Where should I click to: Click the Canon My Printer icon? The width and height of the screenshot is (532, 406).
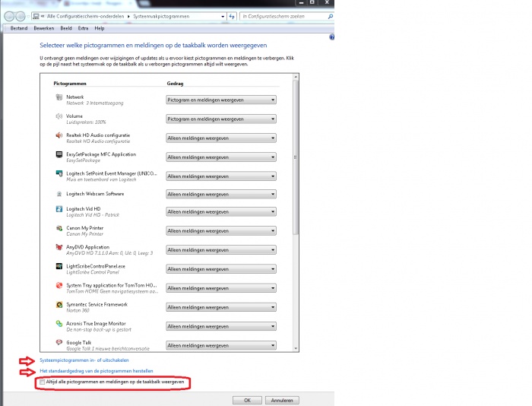click(x=59, y=228)
